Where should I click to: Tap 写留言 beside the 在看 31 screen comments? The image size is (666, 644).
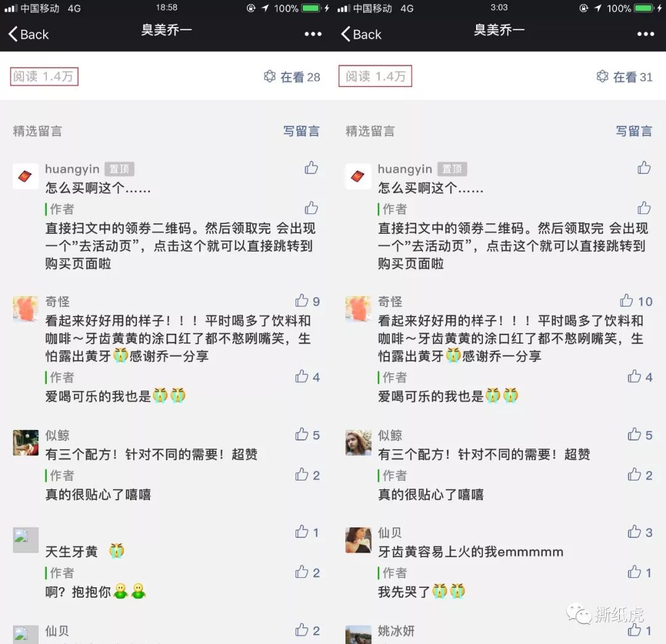634,131
